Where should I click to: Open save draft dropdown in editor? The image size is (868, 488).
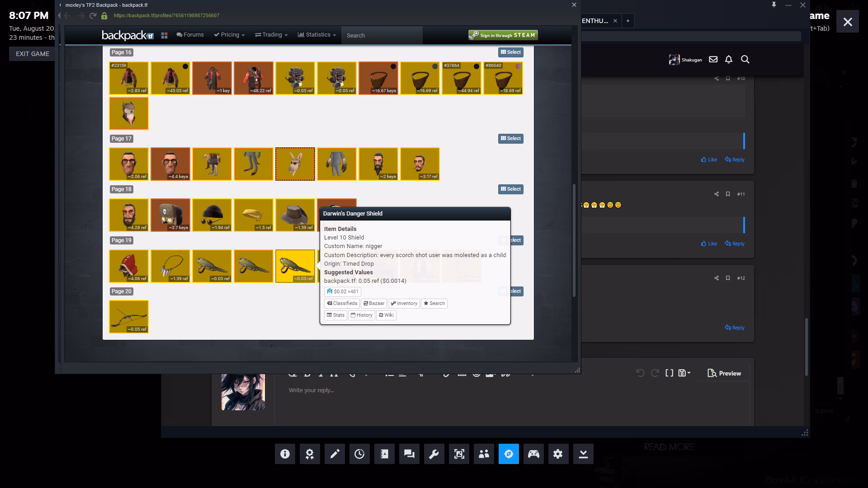(684, 373)
